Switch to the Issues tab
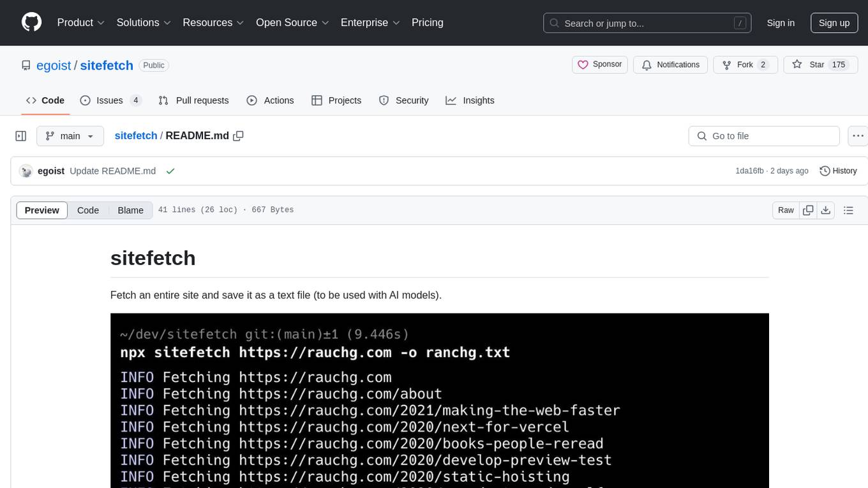Image resolution: width=868 pixels, height=488 pixels. click(111, 100)
